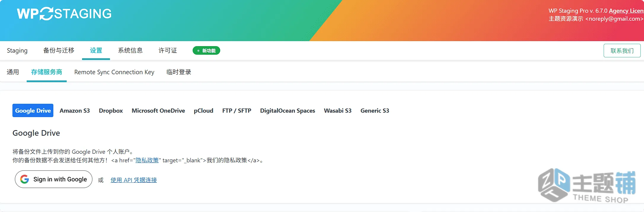
Task: Choose DigitalOcean Spaces provider
Action: coord(287,111)
